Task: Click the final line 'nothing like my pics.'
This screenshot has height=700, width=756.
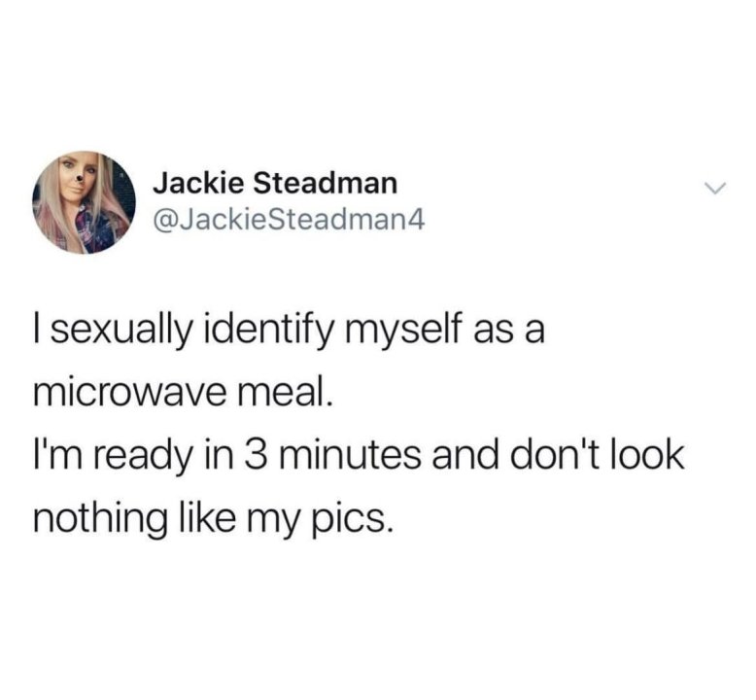Action: click(211, 519)
